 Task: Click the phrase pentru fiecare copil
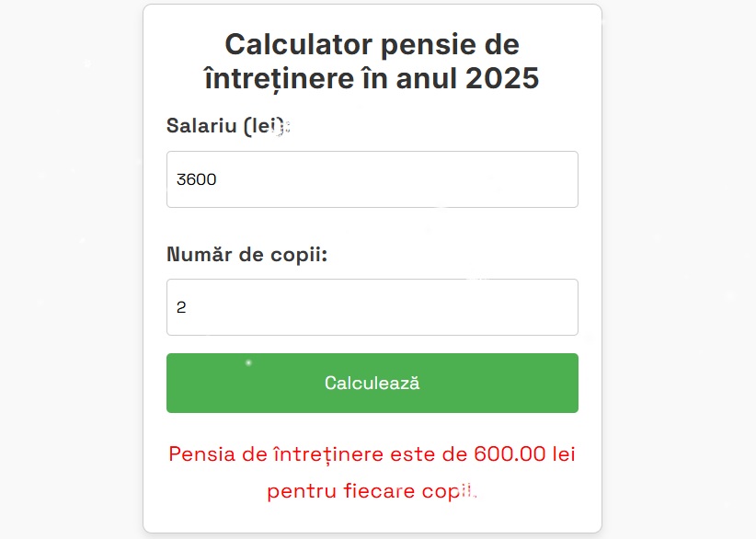pos(372,490)
